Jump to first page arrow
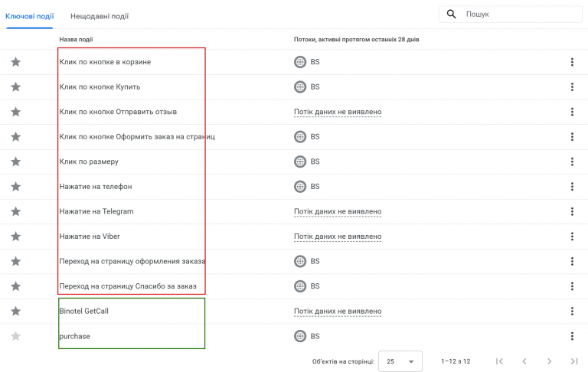Viewport: 588px width, 372px height. click(499, 361)
